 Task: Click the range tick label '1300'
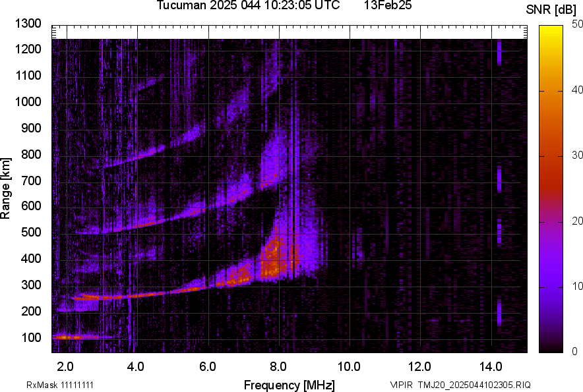[28, 24]
